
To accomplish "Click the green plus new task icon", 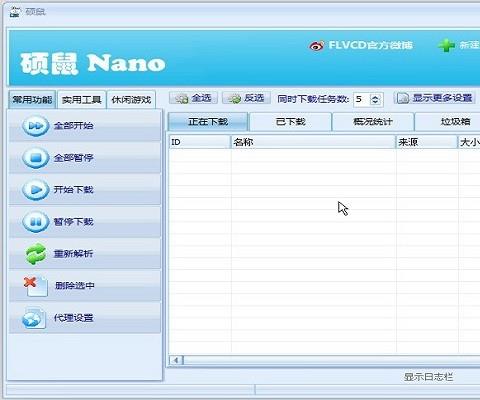I will 446,45.
